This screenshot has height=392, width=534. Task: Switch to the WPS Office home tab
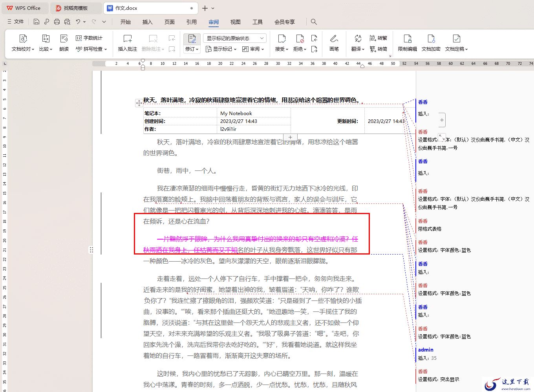pos(24,8)
